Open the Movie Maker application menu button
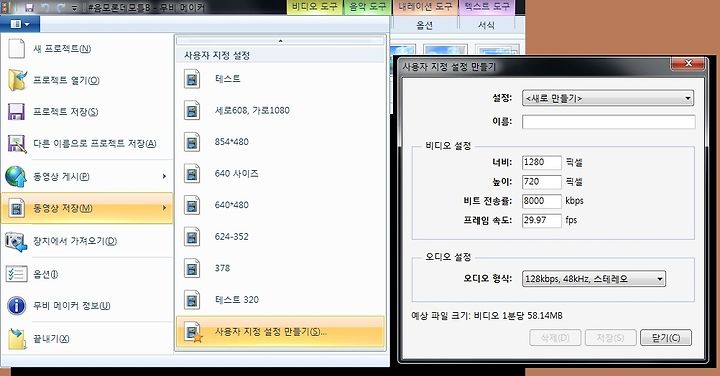 (x=20, y=24)
